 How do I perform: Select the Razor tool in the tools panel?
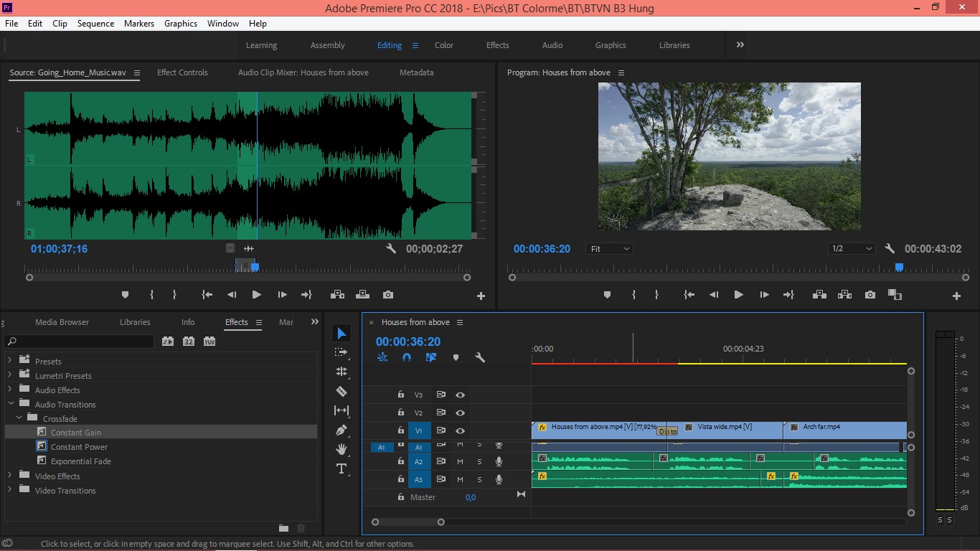point(341,391)
